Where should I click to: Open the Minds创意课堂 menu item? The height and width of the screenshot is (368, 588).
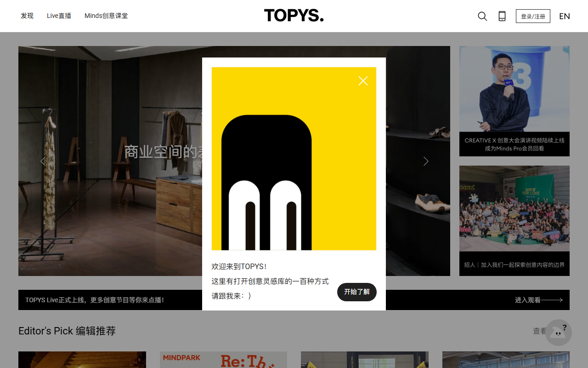pyautogui.click(x=106, y=16)
